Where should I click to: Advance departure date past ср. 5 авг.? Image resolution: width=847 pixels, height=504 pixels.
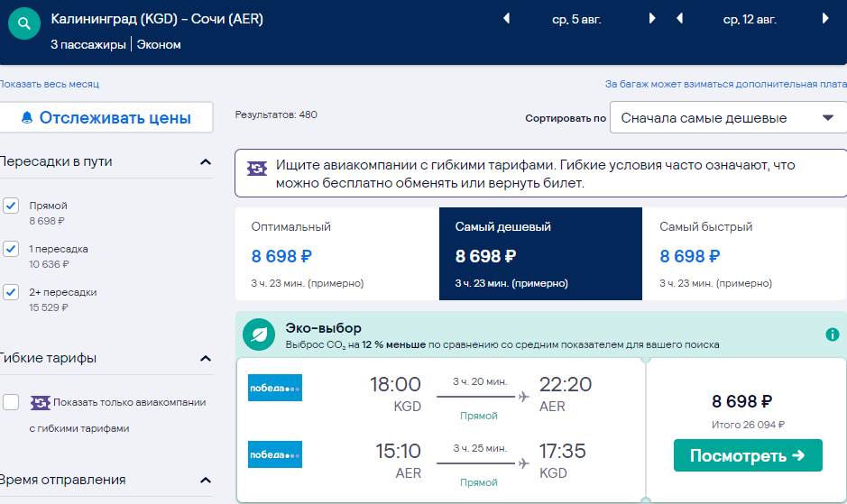click(652, 18)
